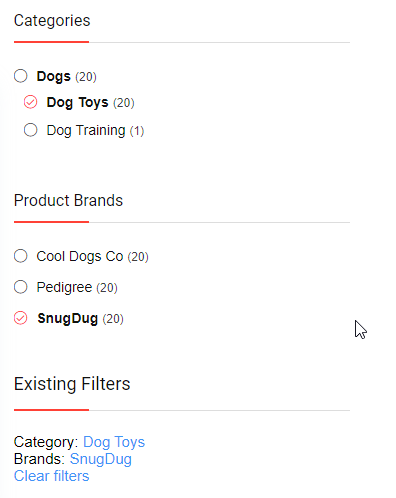Select the Dogs category radio button
Image resolution: width=396 pixels, height=498 pixels.
21,76
